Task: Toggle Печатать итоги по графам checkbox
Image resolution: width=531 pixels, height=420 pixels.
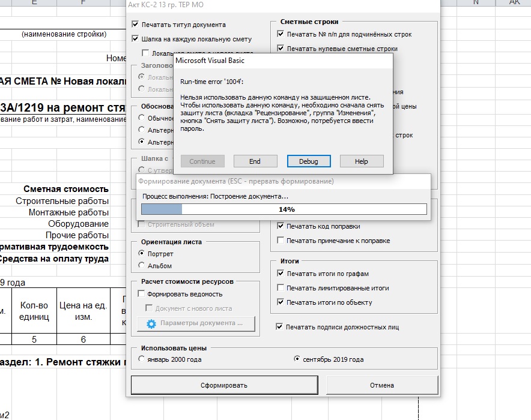Action: pyautogui.click(x=281, y=273)
